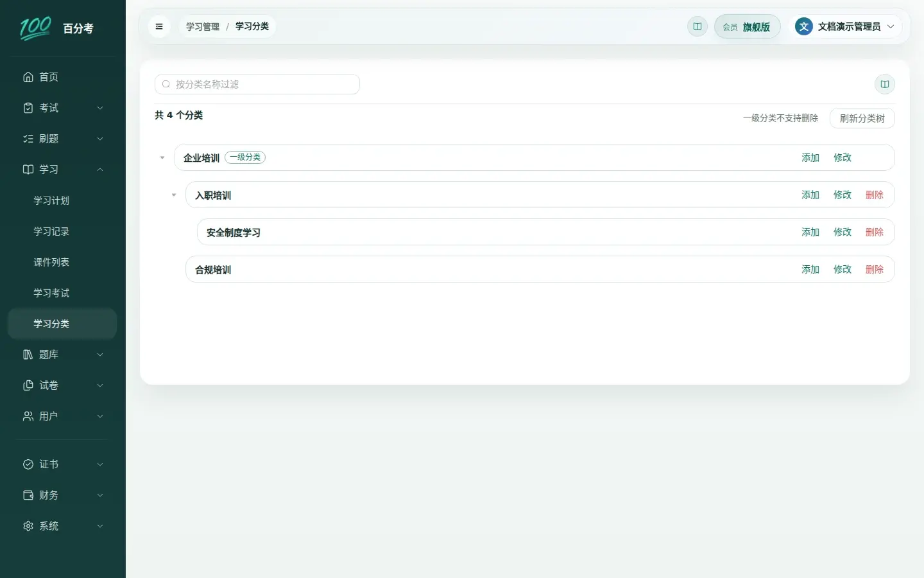Open the 学习计划 submenu item
Viewport: 924px width, 578px height.
[62, 200]
